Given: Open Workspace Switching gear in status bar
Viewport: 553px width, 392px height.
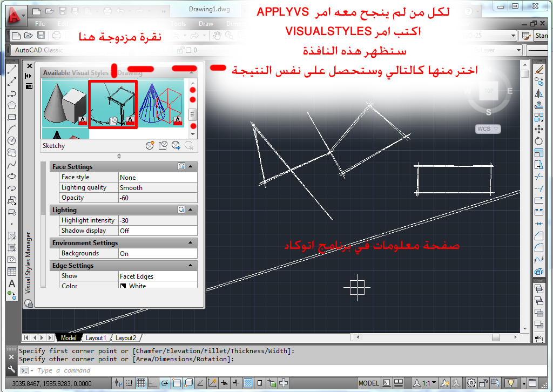Looking at the screenshot, I should (x=471, y=383).
